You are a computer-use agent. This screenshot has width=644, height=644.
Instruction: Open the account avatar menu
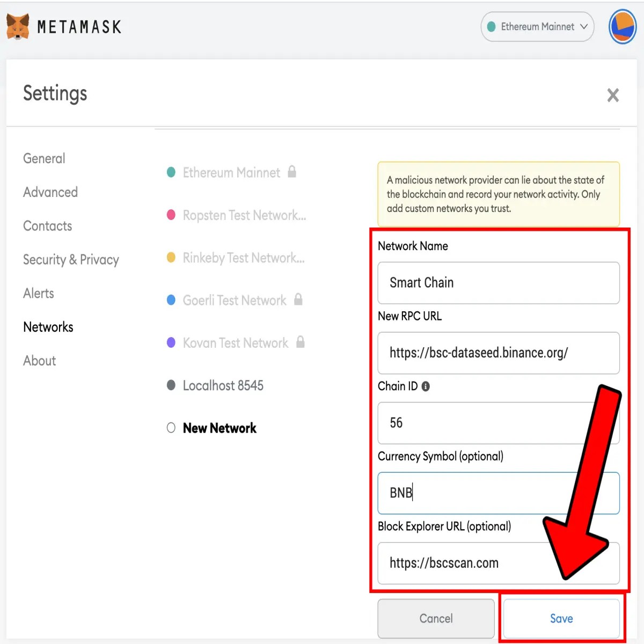623,26
